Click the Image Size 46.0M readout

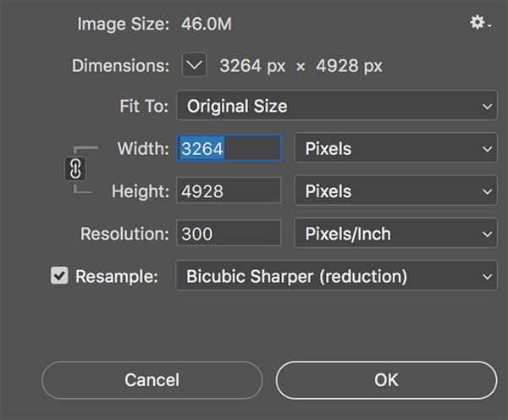207,24
